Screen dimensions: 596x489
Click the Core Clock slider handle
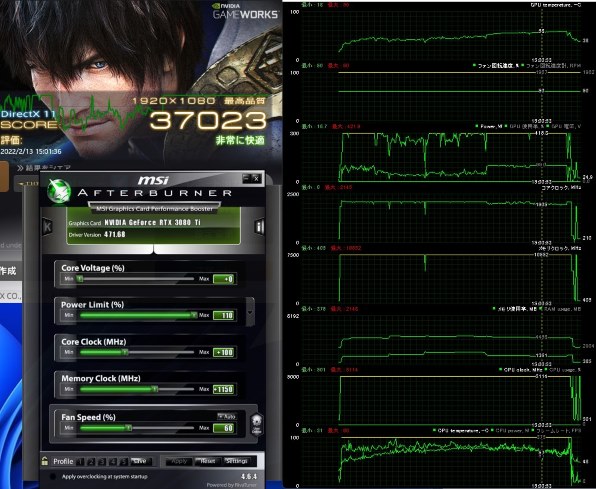pyautogui.click(x=125, y=352)
